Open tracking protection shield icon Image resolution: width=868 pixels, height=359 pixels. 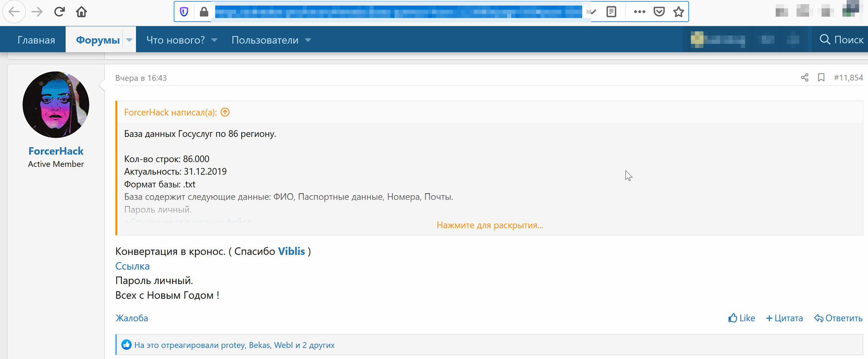184,12
